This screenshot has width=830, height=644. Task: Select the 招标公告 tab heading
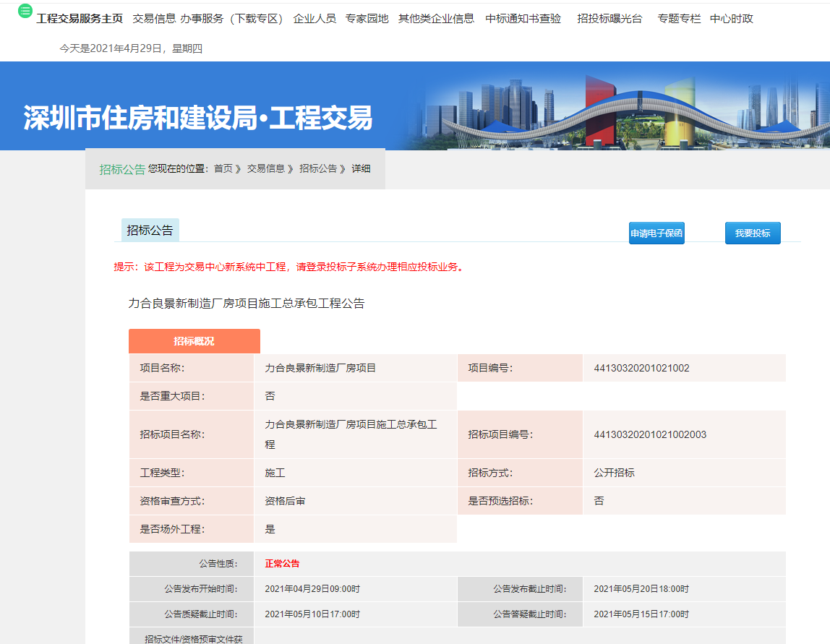150,231
